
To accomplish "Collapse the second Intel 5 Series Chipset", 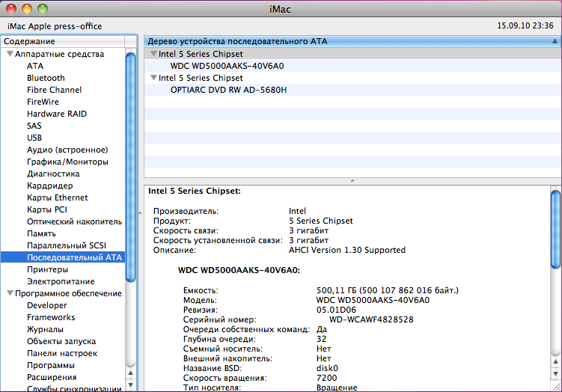I will point(153,78).
